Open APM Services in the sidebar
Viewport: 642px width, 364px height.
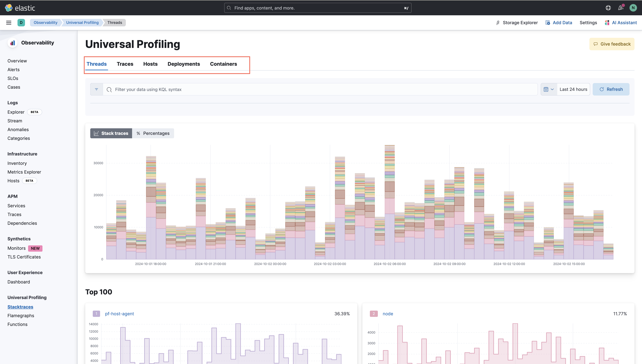pyautogui.click(x=16, y=206)
